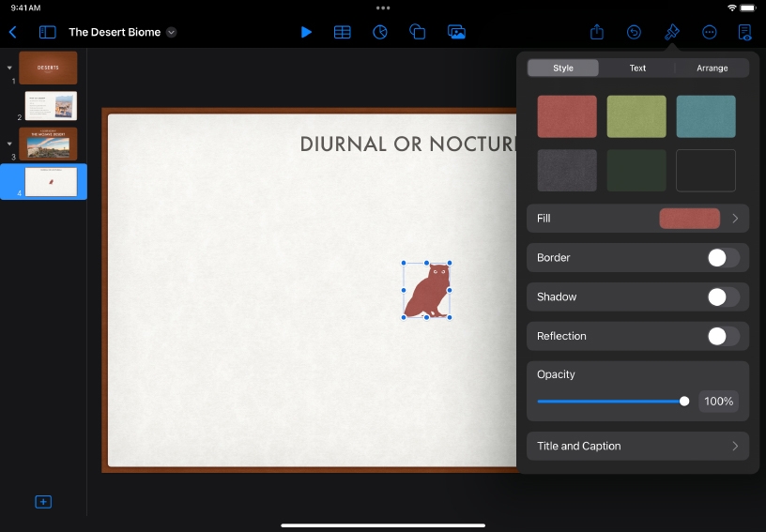Insert a table from the toolbar
Viewport: 766px width, 532px height.
343,32
